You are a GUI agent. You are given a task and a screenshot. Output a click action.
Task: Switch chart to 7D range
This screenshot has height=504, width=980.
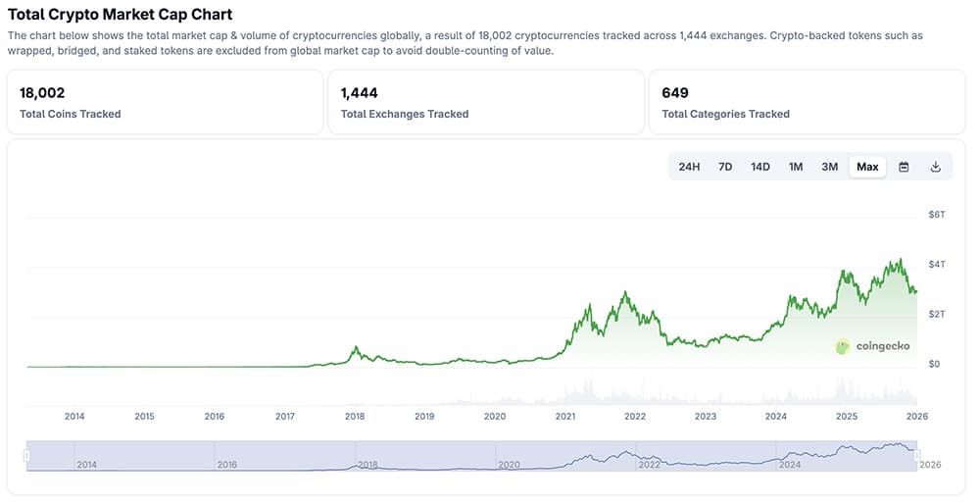725,167
